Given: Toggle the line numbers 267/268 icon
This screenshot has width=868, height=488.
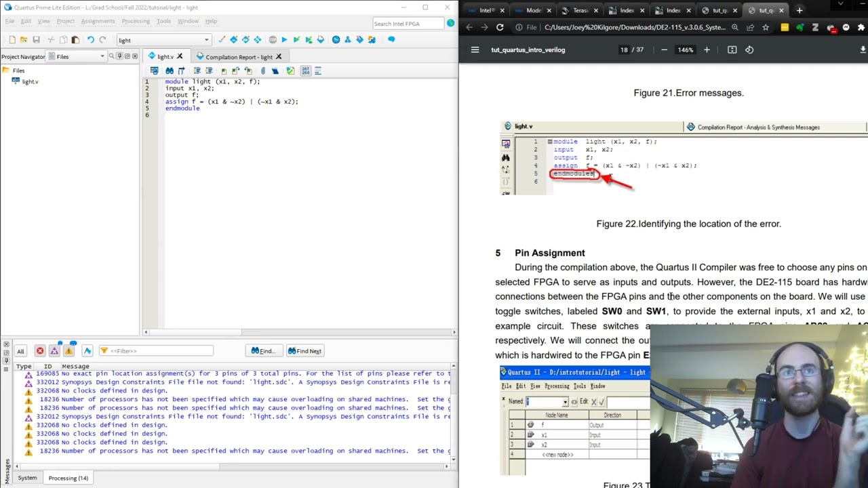Looking at the screenshot, I should [305, 70].
